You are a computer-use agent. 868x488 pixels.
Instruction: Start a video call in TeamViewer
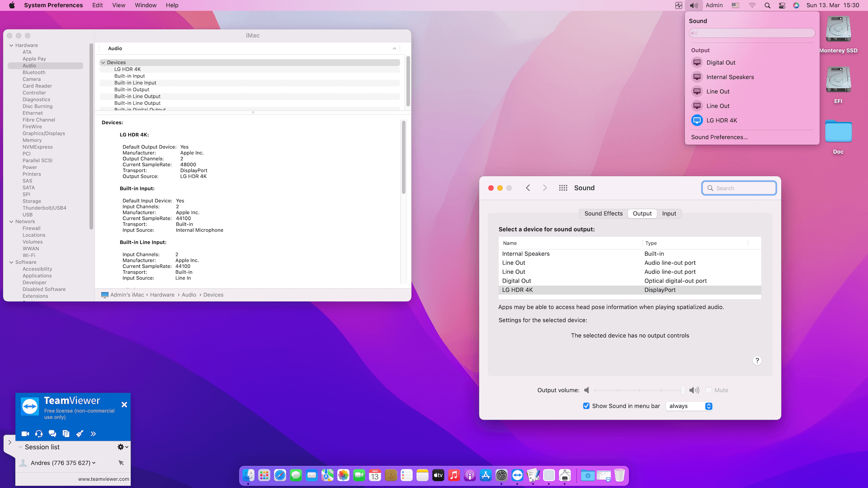pyautogui.click(x=25, y=433)
